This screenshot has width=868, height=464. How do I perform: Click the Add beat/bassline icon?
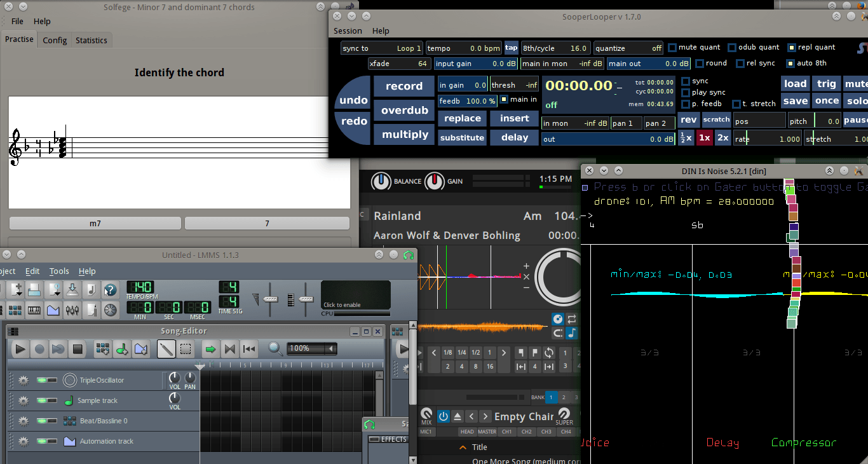[x=102, y=349]
